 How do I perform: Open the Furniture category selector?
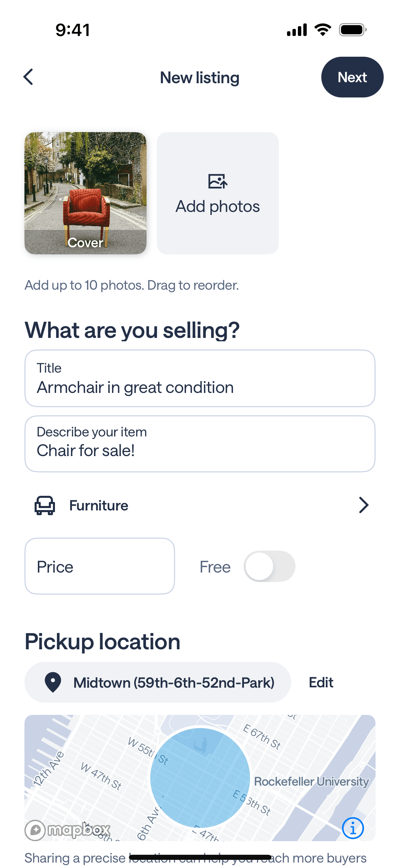click(x=200, y=505)
